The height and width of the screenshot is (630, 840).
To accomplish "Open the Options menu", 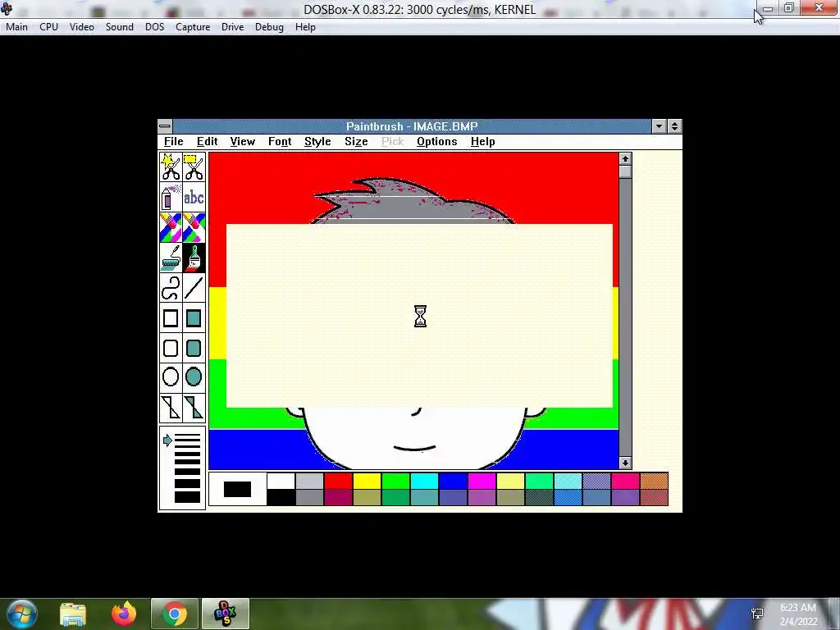I will (437, 141).
